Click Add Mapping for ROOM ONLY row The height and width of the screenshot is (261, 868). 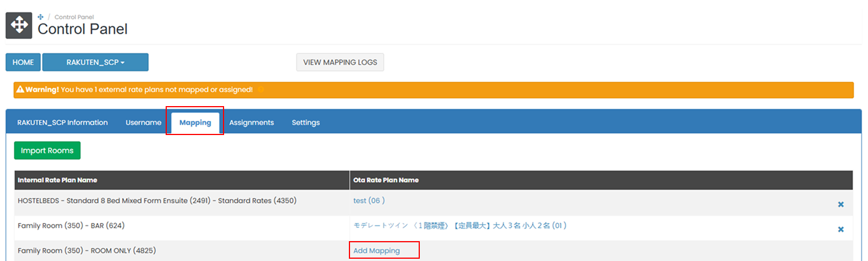[x=377, y=250]
